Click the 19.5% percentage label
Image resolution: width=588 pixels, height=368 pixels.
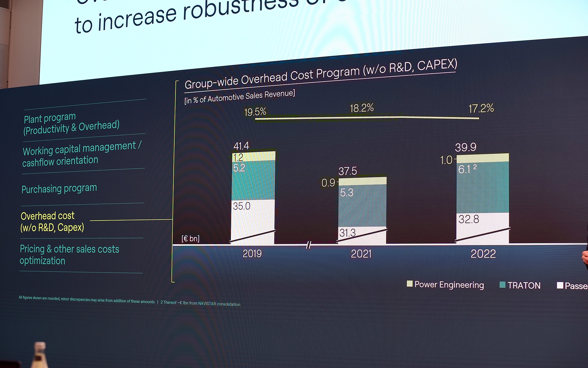click(x=255, y=112)
